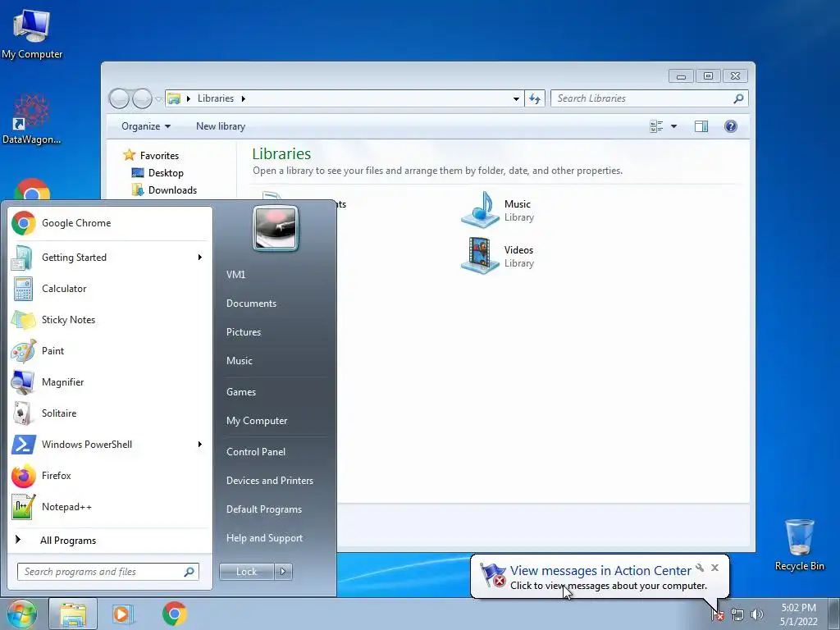840x630 pixels.
Task: Click the network tray icon
Action: tap(737, 615)
